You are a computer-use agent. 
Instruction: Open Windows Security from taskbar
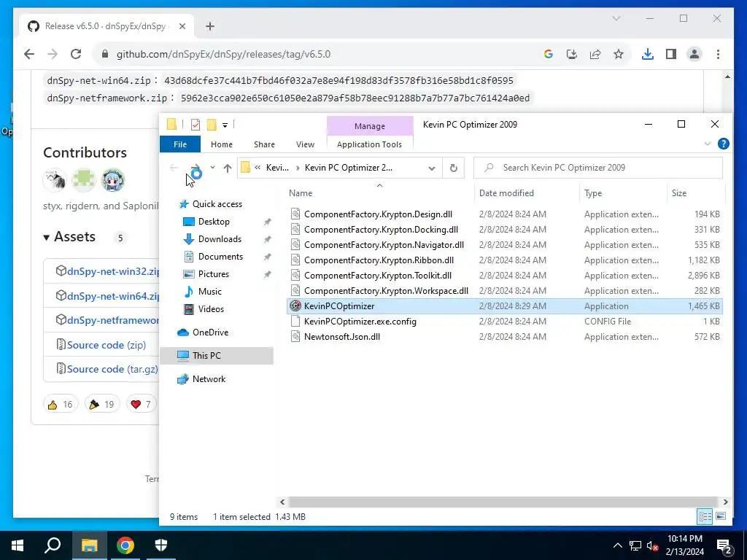point(161,545)
